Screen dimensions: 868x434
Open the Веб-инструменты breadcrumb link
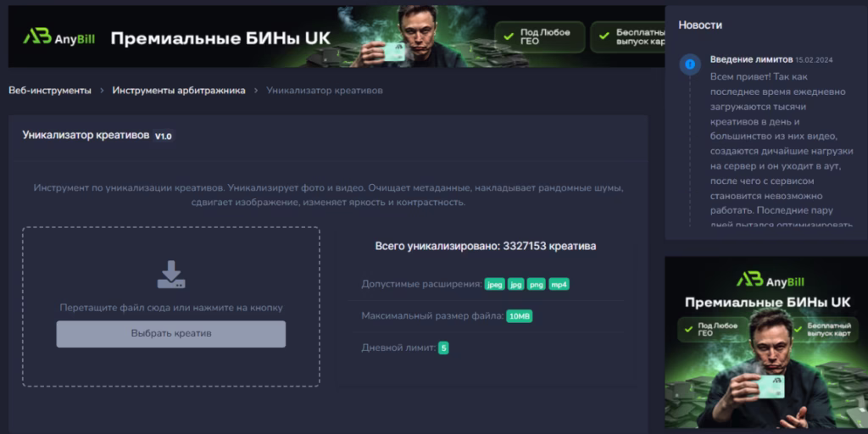point(50,91)
